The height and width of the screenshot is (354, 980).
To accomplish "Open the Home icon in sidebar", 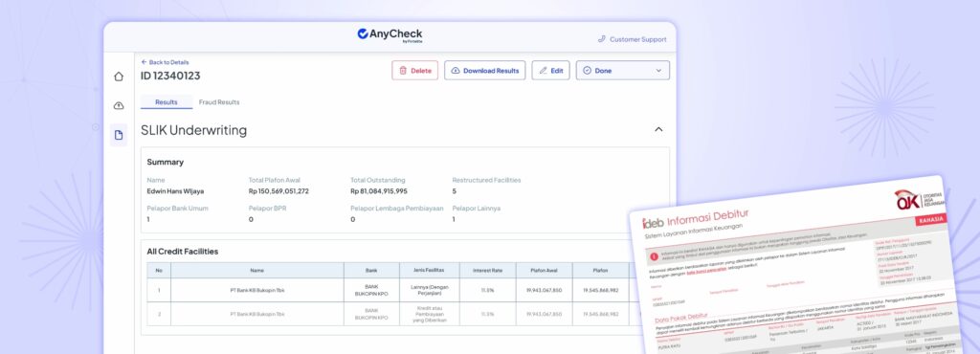I will [118, 77].
